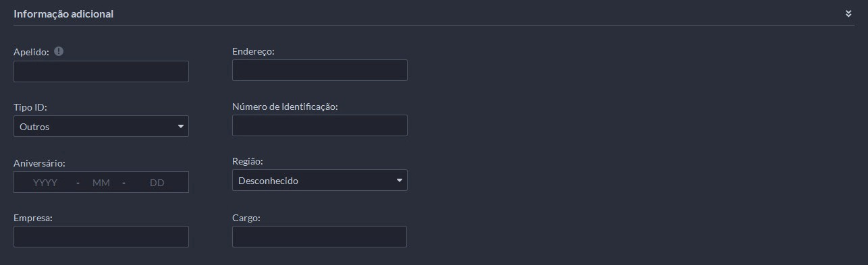The height and width of the screenshot is (265, 868).
Task: Focus the Empresa input field
Action: (x=101, y=237)
